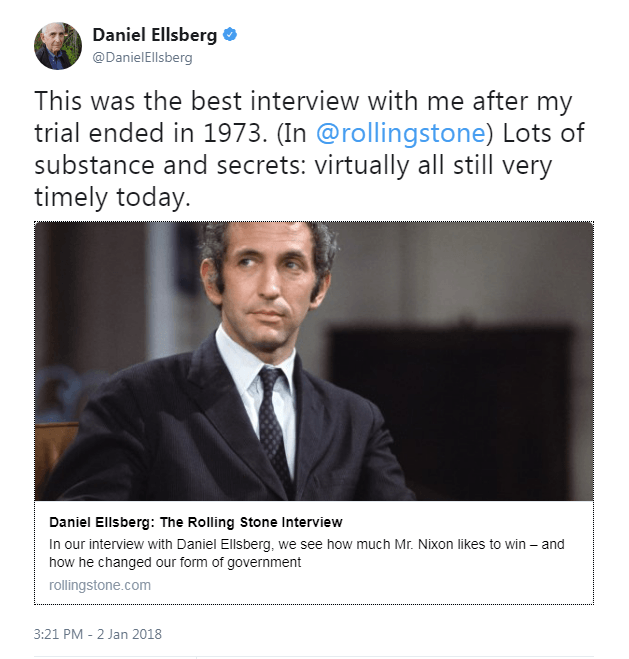The height and width of the screenshot is (659, 629).
Task: Open the card title "Daniel Ellsberg: The Rolling Stone Interview"
Action: pos(196,522)
